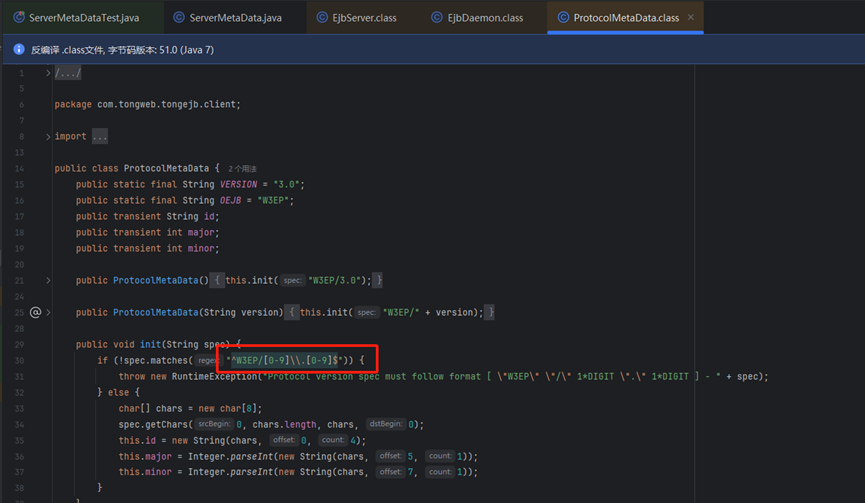This screenshot has width=865, height=503.
Task: Open the EjbServer.class tab
Action: click(x=364, y=18)
